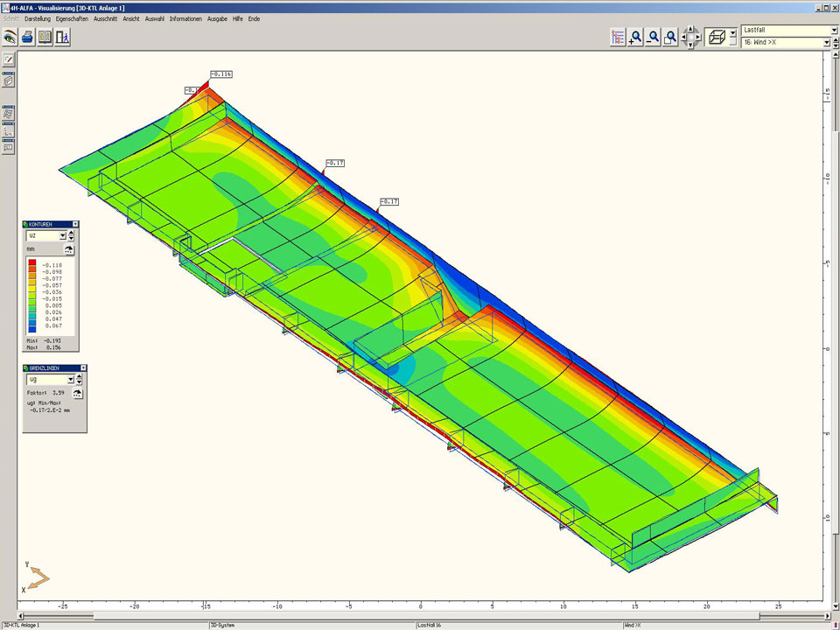Viewport: 840px width, 630px height.
Task: Click the zoom out magnifier
Action: click(653, 37)
